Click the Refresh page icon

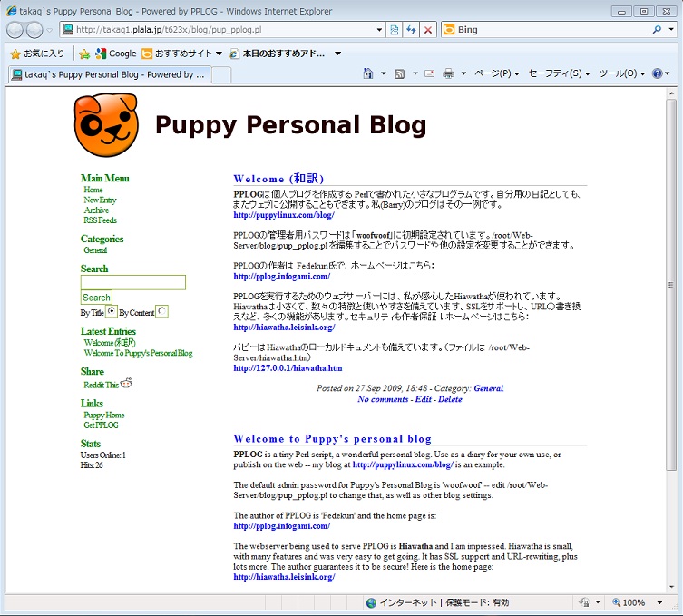pos(411,30)
